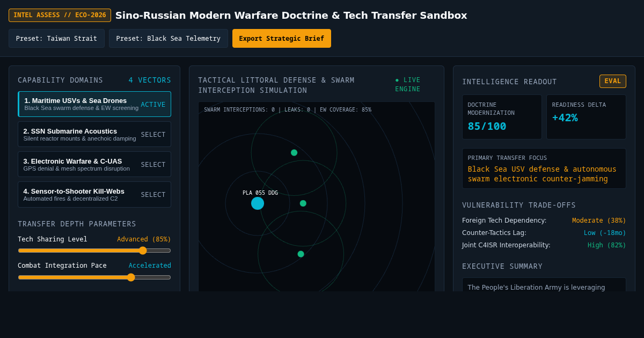Screen dimensions: 644x338
Task: Click the bottom green drone dot
Action: pos(301,254)
